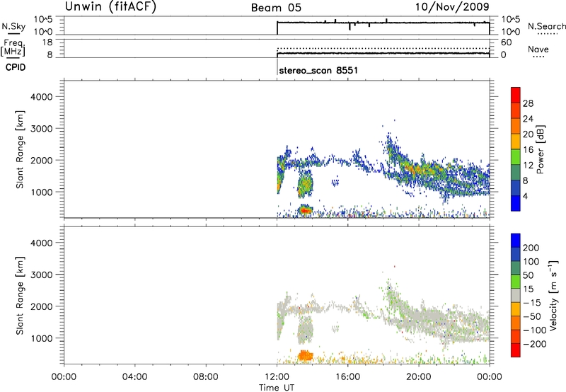Click the '08:00' time tick label
The width and height of the screenshot is (566, 392).
click(x=206, y=377)
